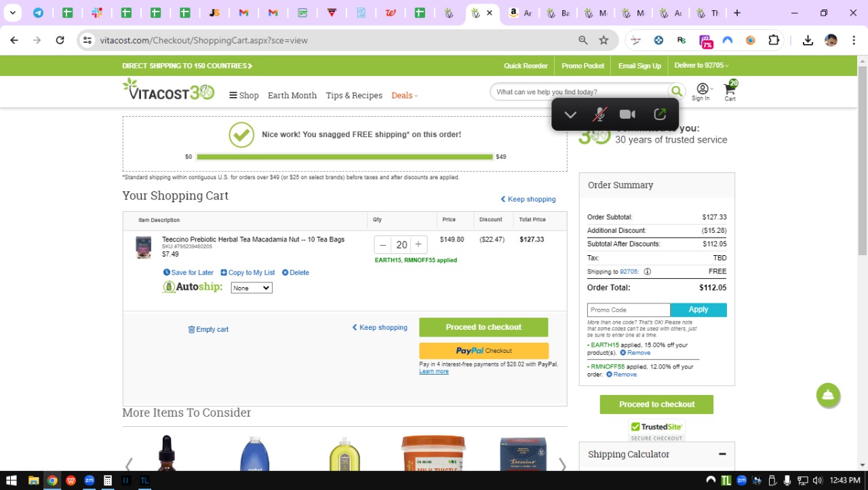Decrease quantity with the minus button

coord(383,245)
